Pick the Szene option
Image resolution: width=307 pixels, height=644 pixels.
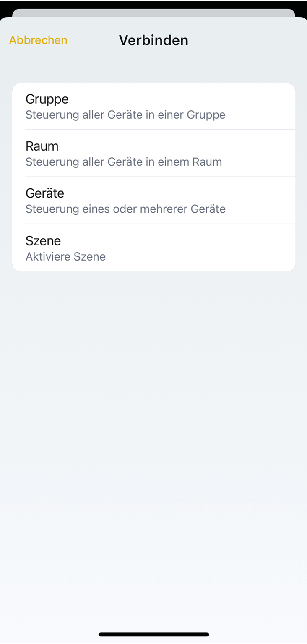tap(153, 248)
